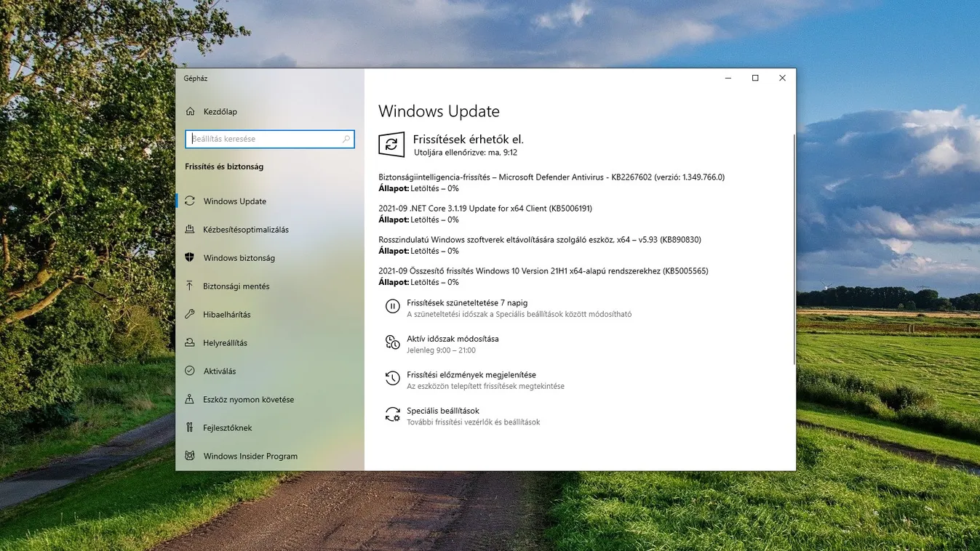Image resolution: width=980 pixels, height=551 pixels.
Task: Click the Windows biztonság shield icon
Action: 190,257
